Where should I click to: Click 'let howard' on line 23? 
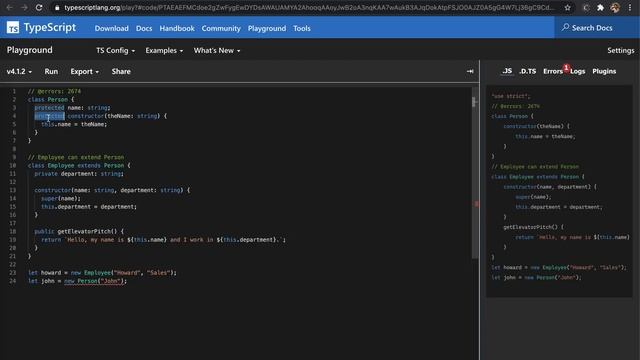click(x=44, y=273)
